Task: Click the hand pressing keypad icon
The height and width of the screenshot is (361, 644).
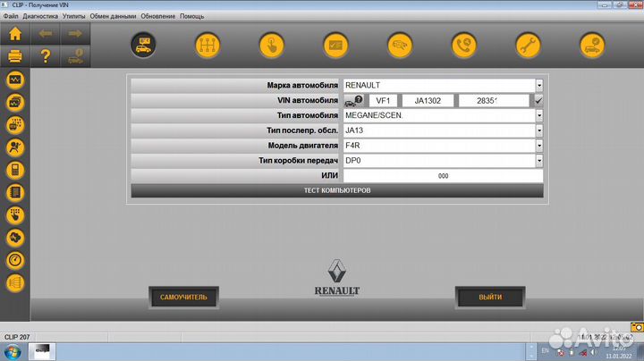Action: [15, 215]
